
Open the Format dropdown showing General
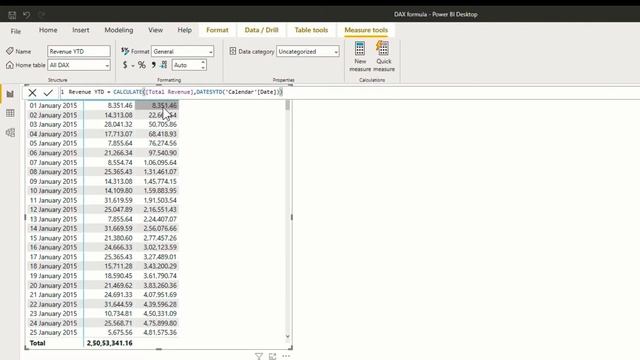coord(182,51)
